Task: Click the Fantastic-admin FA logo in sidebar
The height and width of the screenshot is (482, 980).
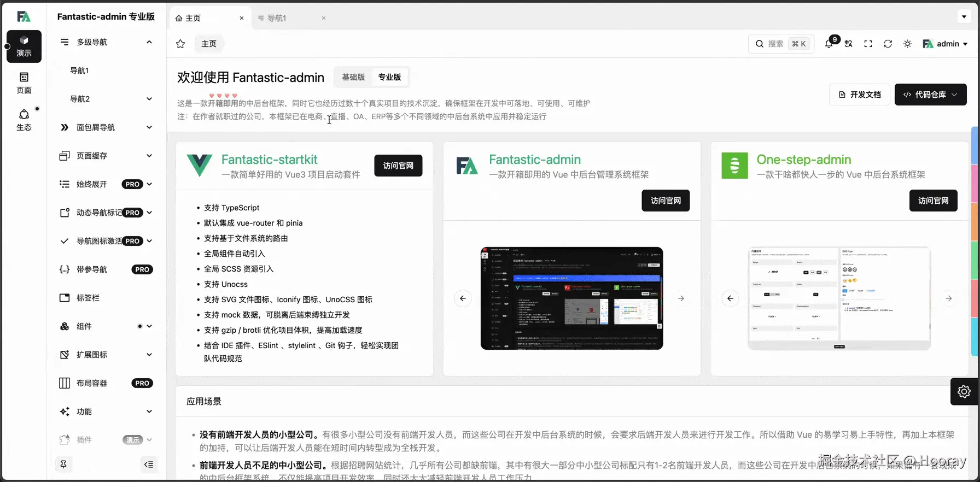Action: click(24, 17)
